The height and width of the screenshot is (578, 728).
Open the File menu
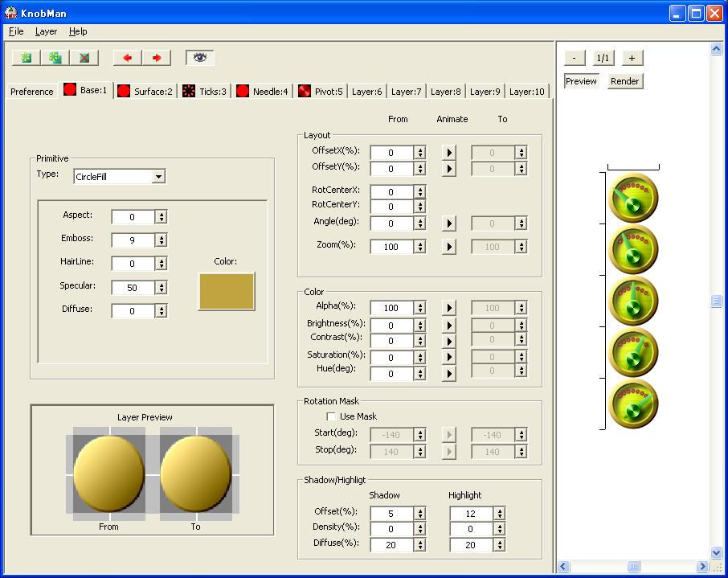[16, 31]
